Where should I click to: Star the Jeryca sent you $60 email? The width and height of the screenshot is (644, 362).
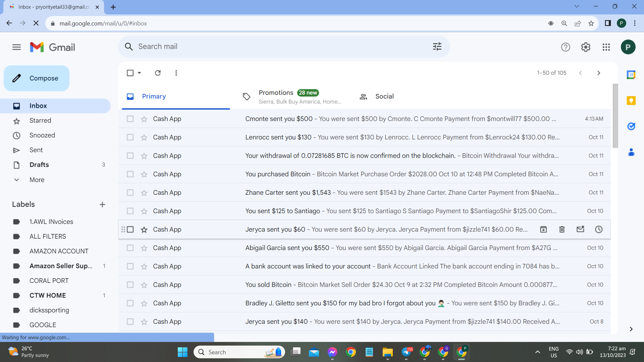click(144, 230)
